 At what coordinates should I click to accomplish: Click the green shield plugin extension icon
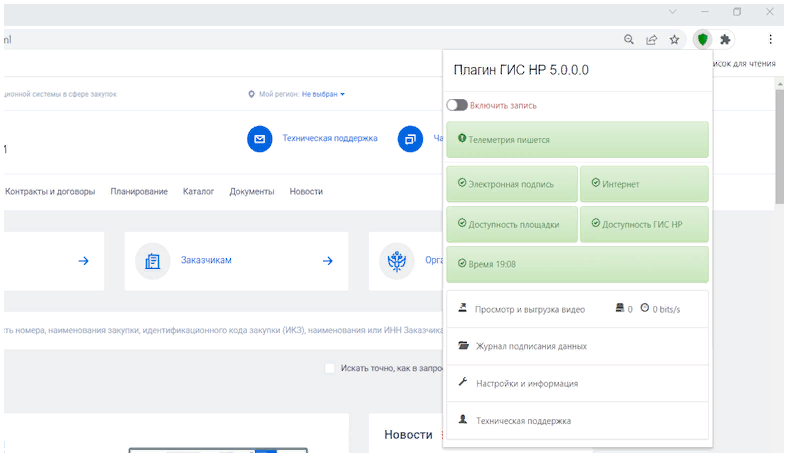[702, 40]
